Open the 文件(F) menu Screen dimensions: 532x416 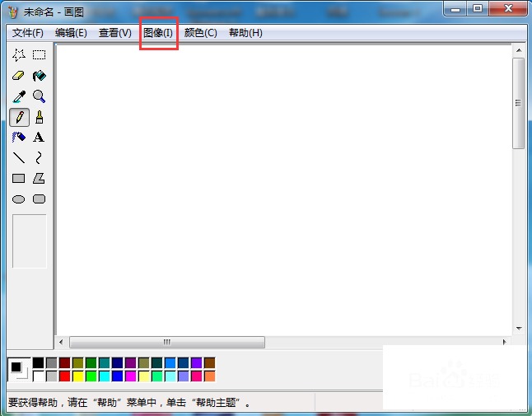[x=28, y=33]
